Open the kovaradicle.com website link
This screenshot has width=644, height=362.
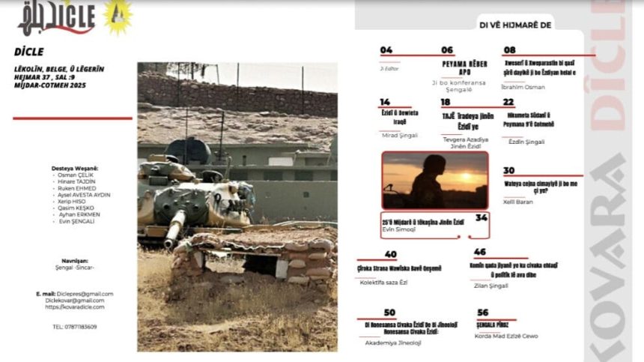pyautogui.click(x=74, y=307)
